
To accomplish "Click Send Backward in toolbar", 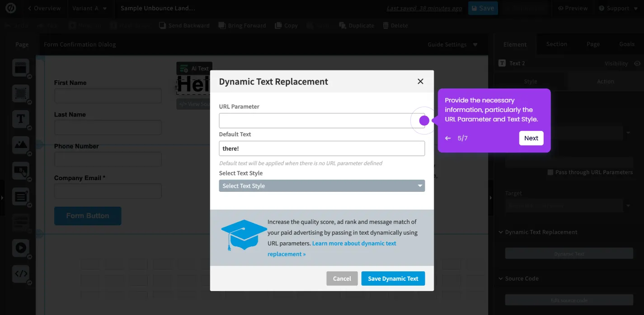I will click(184, 26).
